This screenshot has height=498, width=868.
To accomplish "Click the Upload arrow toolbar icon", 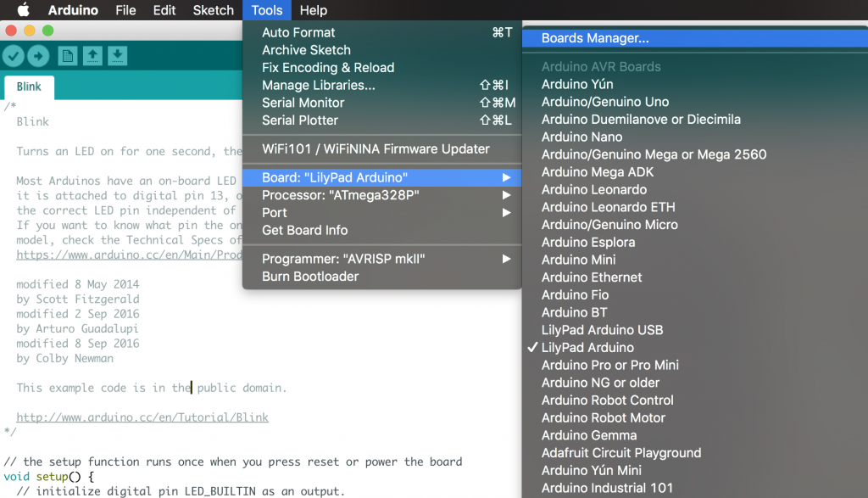I will coord(38,56).
